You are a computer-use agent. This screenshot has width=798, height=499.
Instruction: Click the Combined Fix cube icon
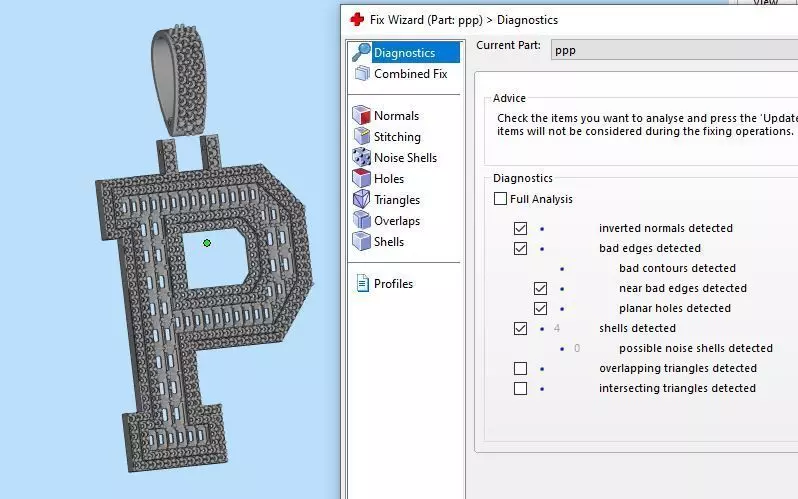pyautogui.click(x=362, y=74)
